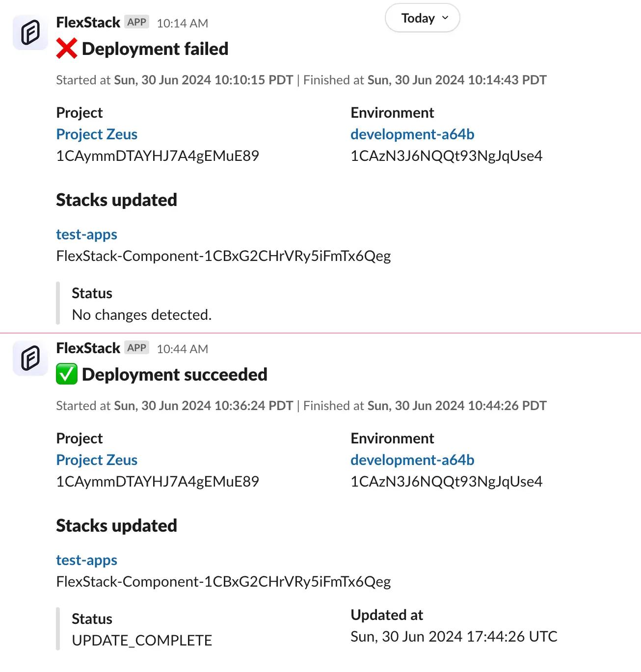This screenshot has height=672, width=641.
Task: Click development-a64b in the succeeded deployment
Action: coord(412,460)
